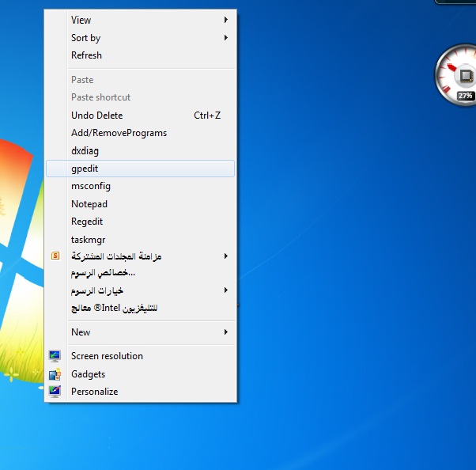Image resolution: width=476 pixels, height=470 pixels.
Task: Open Add/RemovePrograms from the menu
Action: point(140,133)
